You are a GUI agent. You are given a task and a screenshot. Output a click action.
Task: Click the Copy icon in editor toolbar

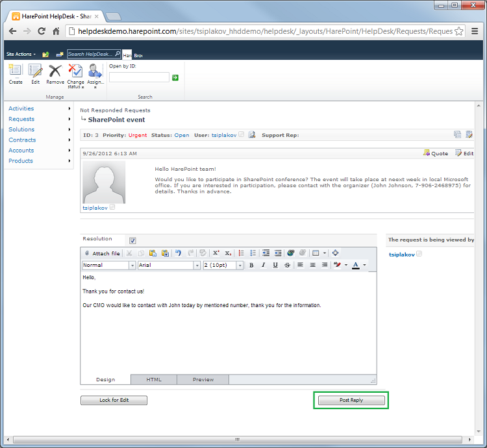[x=141, y=253]
